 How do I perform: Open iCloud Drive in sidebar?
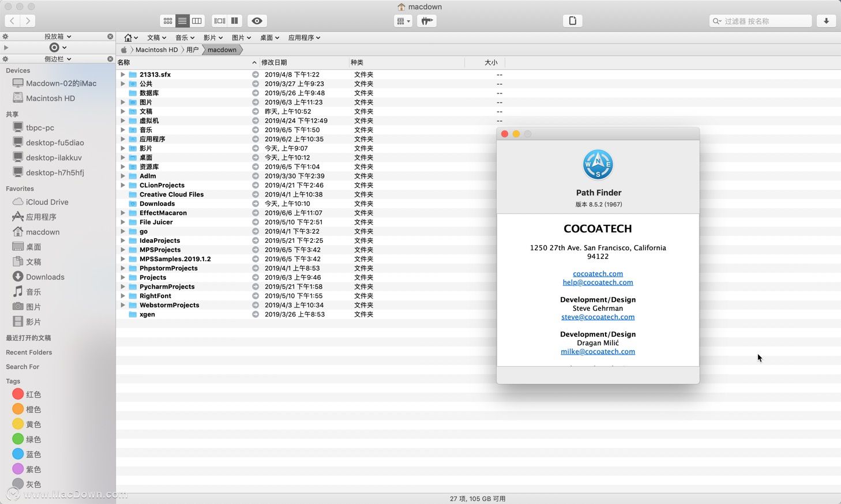(x=40, y=202)
